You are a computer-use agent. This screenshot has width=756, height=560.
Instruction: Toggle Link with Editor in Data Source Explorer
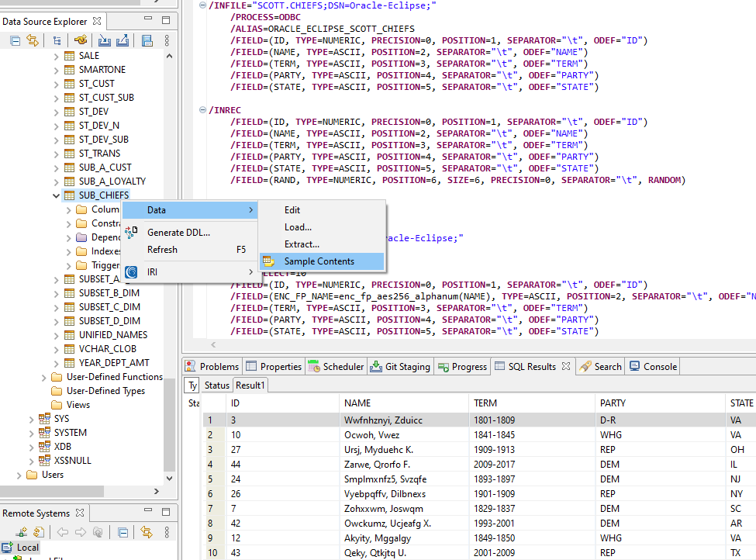point(33,41)
